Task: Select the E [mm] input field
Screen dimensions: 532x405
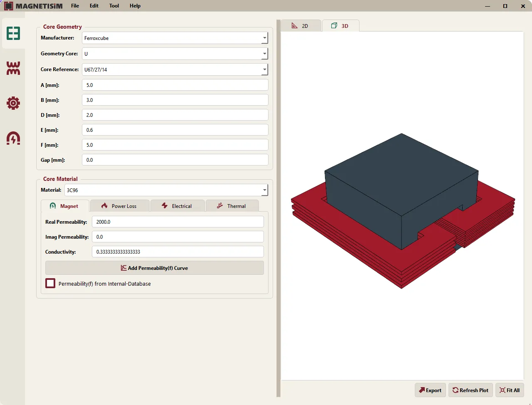Action: tap(175, 130)
